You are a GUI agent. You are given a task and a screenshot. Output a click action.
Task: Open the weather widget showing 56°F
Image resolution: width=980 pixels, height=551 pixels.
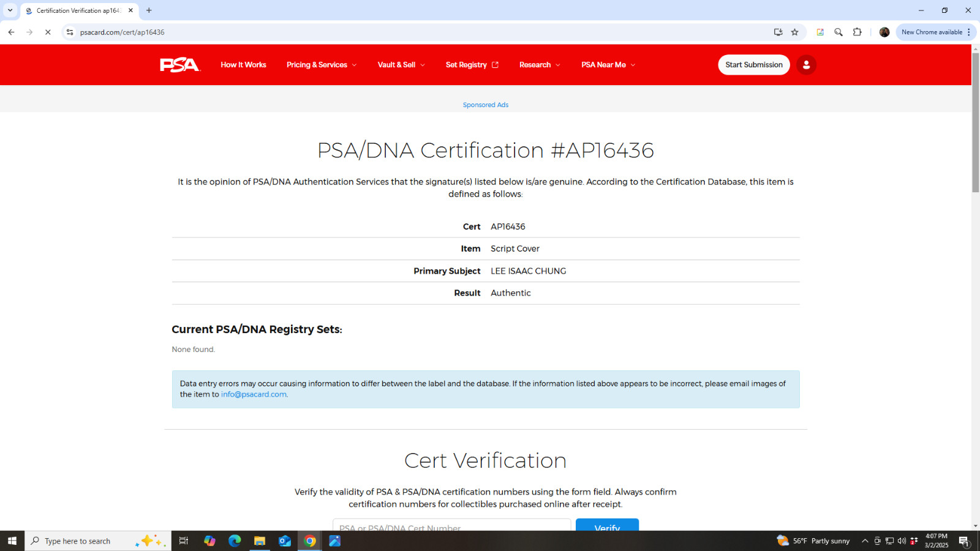tap(813, 541)
